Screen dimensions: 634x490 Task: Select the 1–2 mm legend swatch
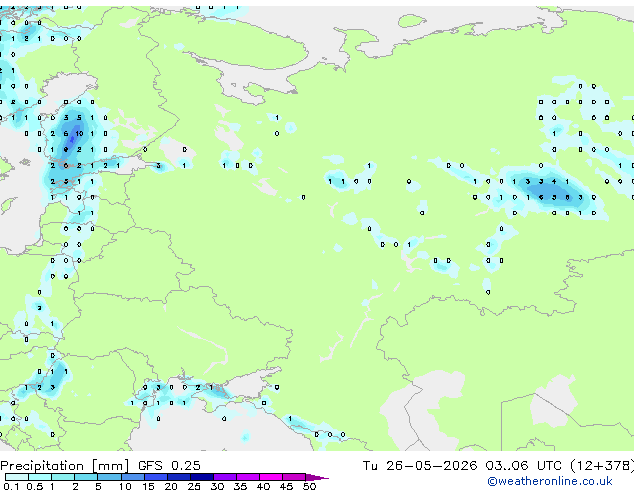(63, 477)
